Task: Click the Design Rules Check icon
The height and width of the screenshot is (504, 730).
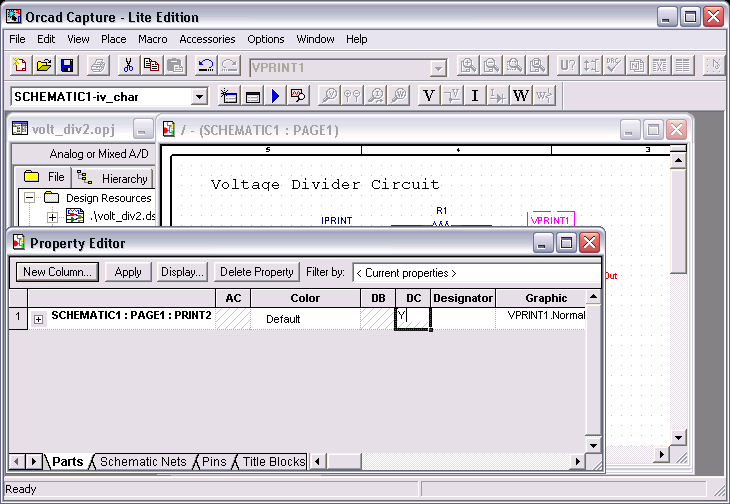Action: [x=614, y=66]
